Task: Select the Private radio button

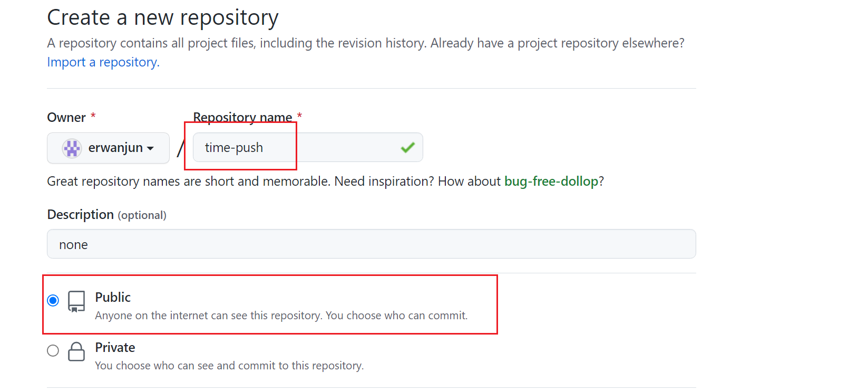Action: coord(53,350)
